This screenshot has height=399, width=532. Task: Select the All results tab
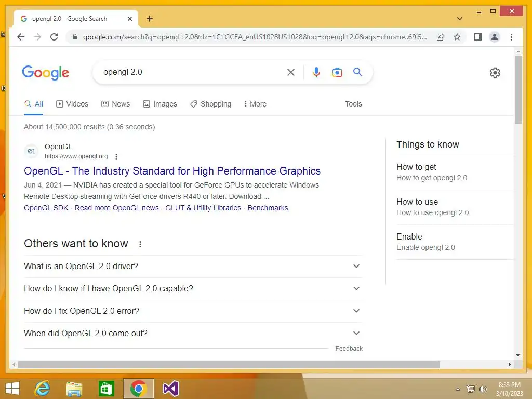(34, 104)
